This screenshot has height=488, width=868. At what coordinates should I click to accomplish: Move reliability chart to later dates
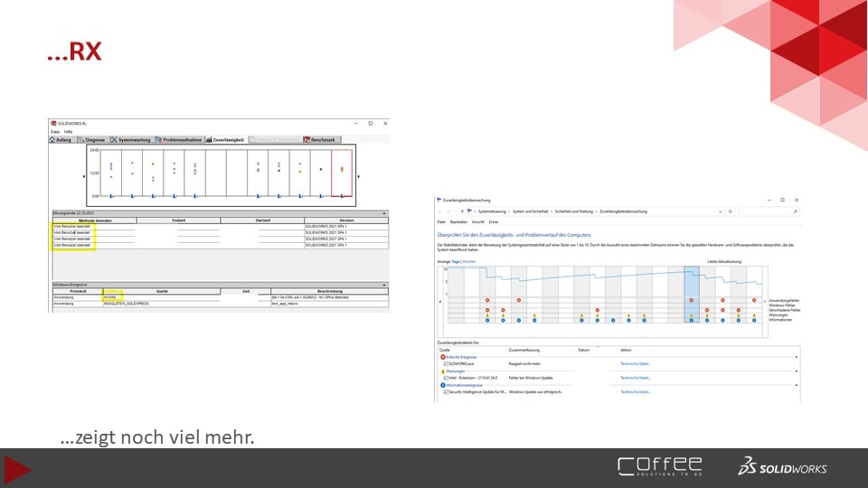click(765, 302)
